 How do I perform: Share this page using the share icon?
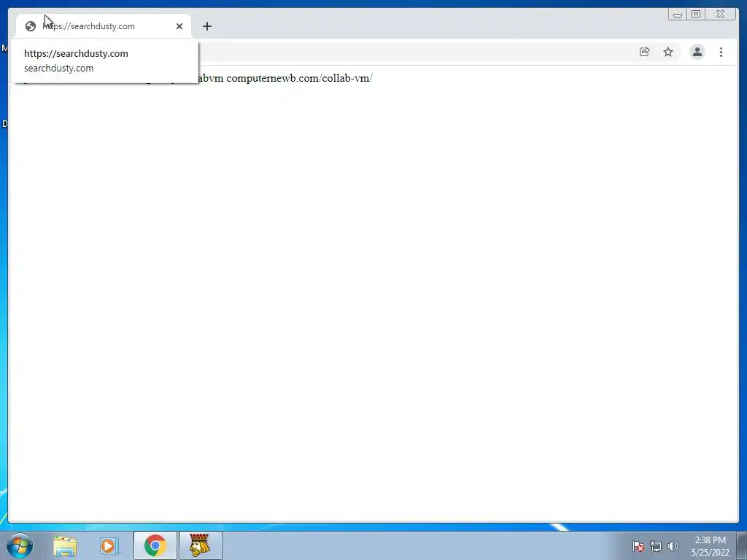[645, 52]
